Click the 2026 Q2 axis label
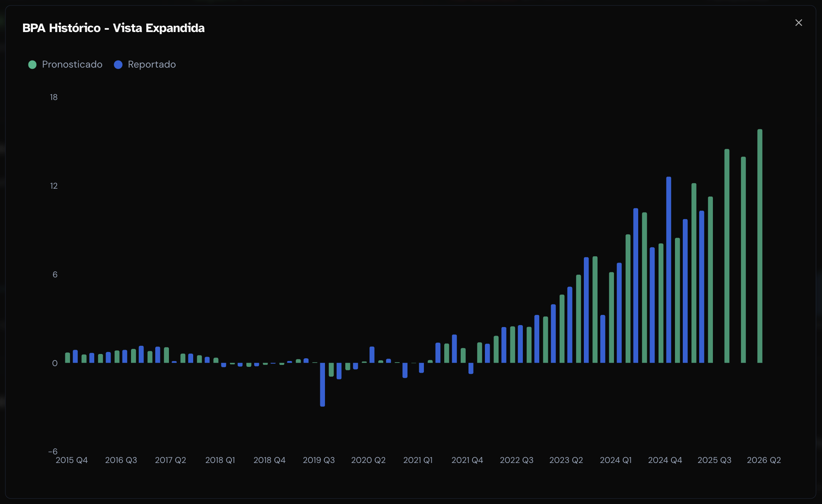822x504 pixels. (764, 460)
